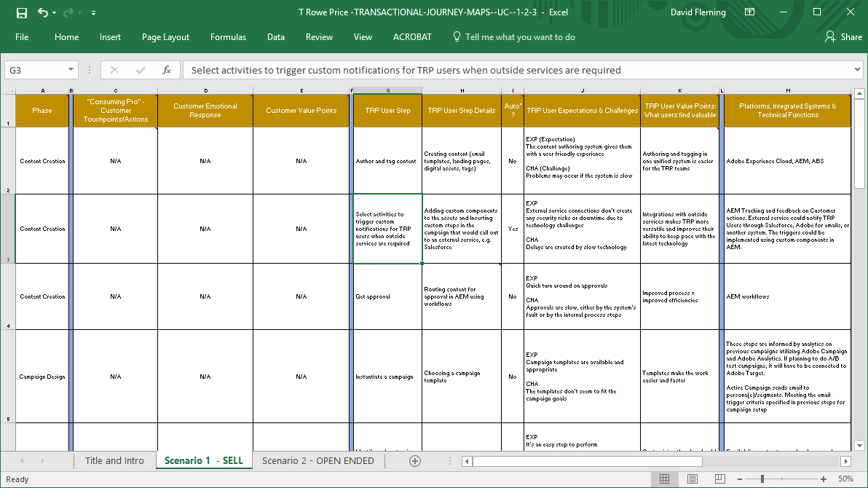Click the Undo arrow icon
868x488 pixels.
tap(43, 12)
